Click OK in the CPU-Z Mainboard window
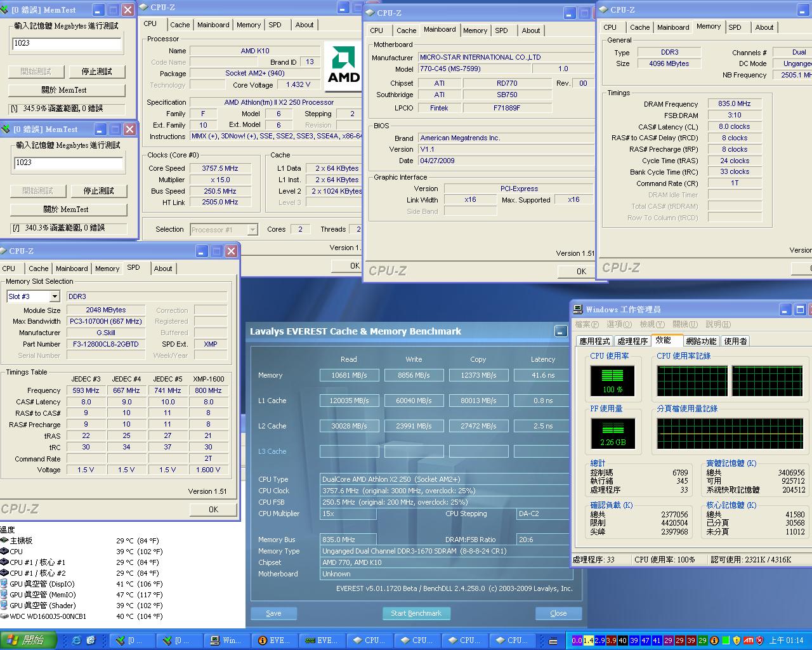The height and width of the screenshot is (650, 812). (576, 271)
